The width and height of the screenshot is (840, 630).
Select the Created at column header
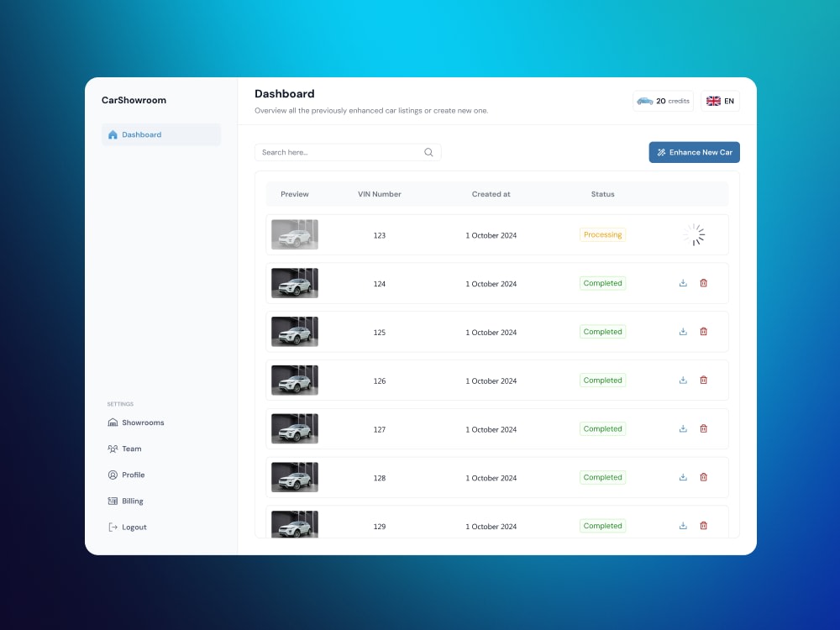point(491,194)
